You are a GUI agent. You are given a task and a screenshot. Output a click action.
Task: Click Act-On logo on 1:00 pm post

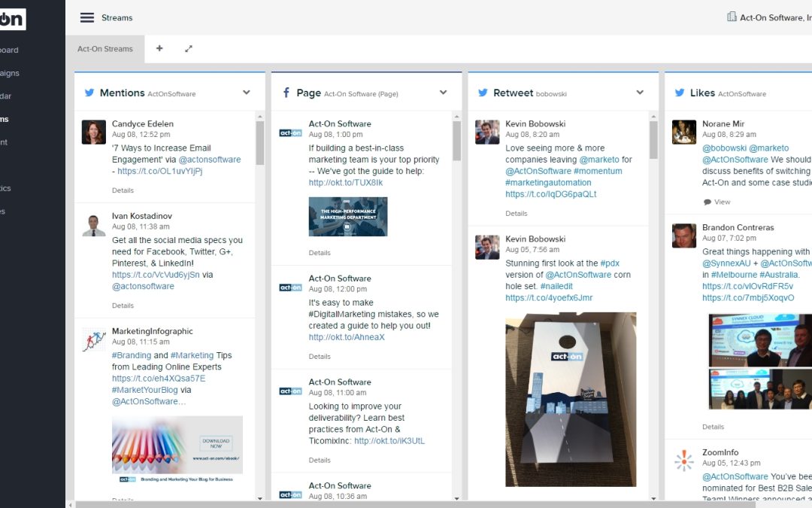tap(290, 132)
